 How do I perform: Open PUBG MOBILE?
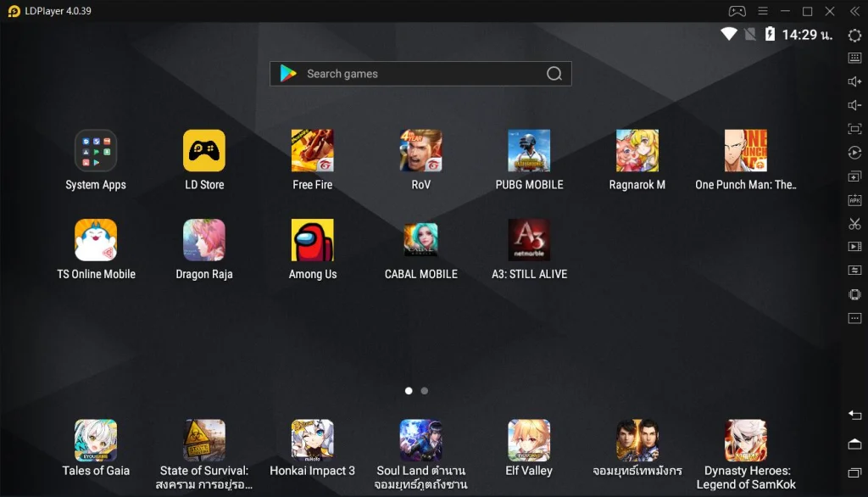(529, 151)
